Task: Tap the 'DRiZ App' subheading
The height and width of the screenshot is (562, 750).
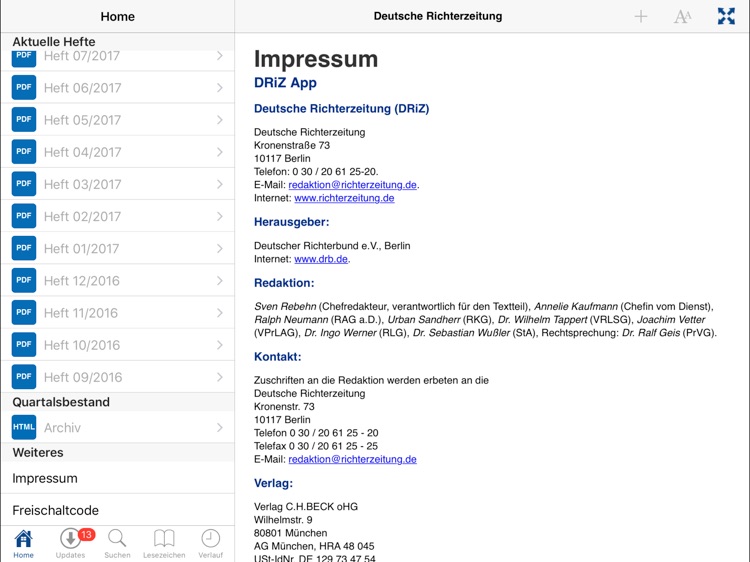Action: coord(285,83)
